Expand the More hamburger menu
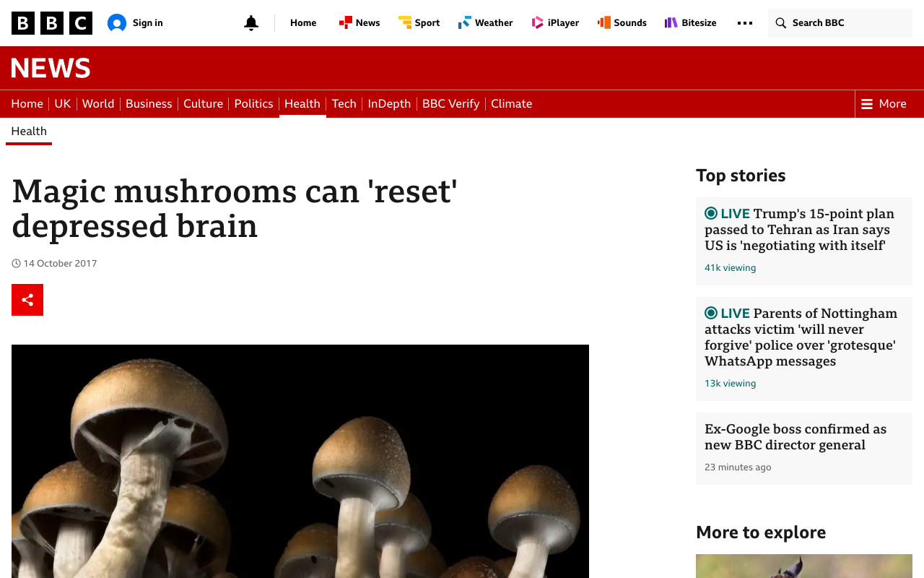 click(884, 104)
